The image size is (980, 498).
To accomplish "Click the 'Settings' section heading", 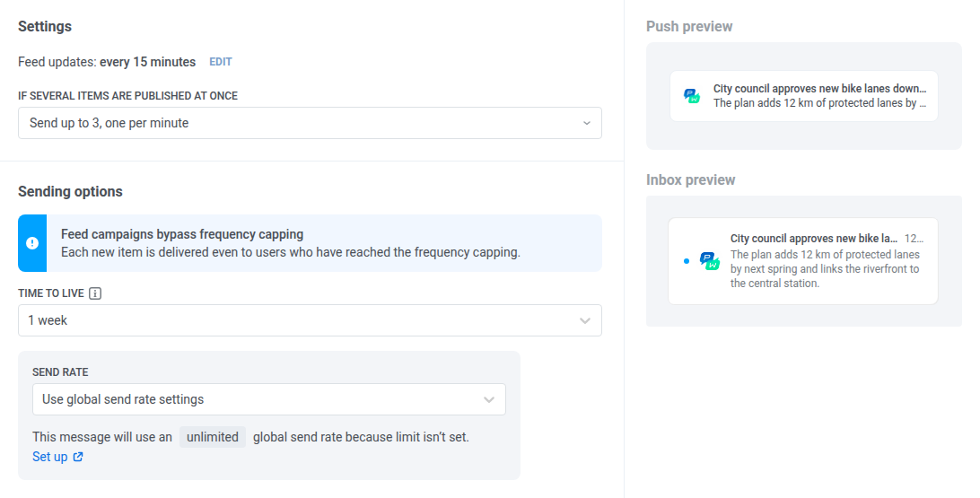I will click(x=45, y=26).
